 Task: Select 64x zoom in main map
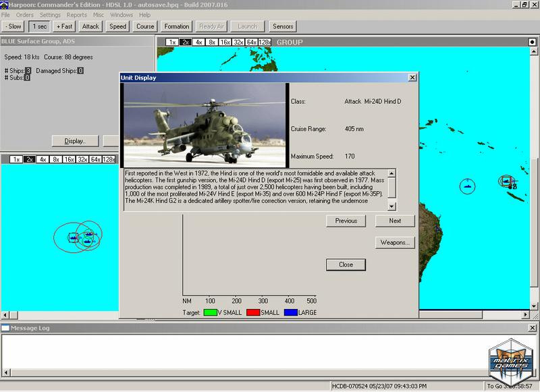click(x=252, y=42)
